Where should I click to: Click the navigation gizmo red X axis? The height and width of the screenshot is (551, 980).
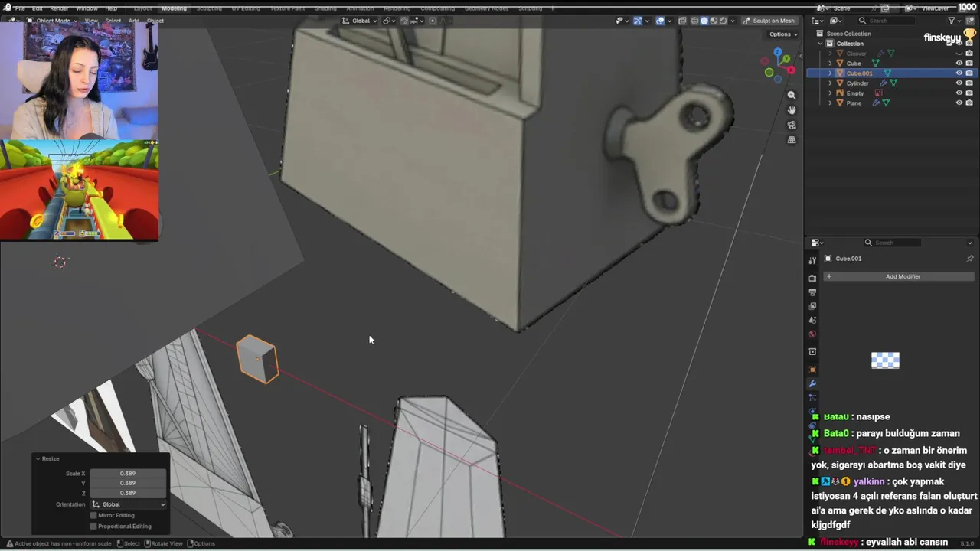pos(791,70)
